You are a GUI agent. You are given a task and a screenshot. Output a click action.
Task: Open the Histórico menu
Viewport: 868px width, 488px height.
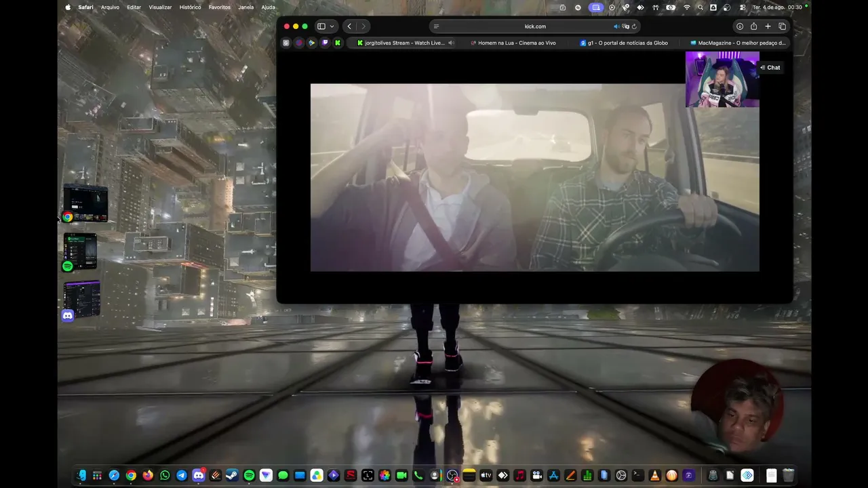click(x=190, y=7)
